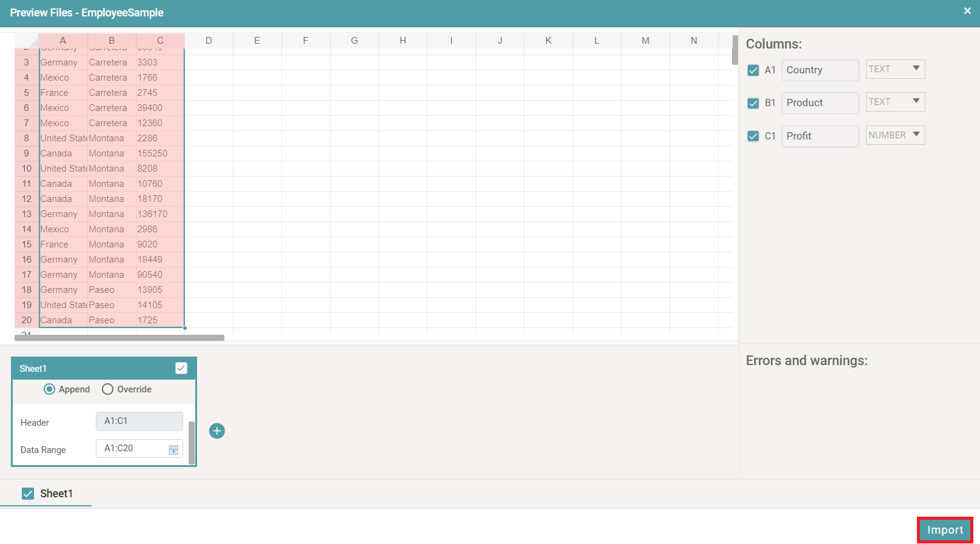Select row 9 header in the preview
Viewport: 980px width, 544px height.
tap(27, 153)
